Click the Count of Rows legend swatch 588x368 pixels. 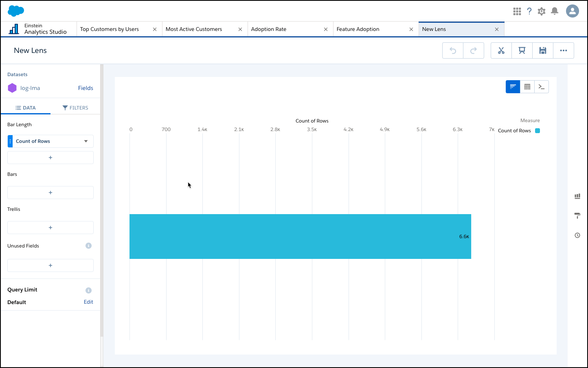click(x=538, y=131)
